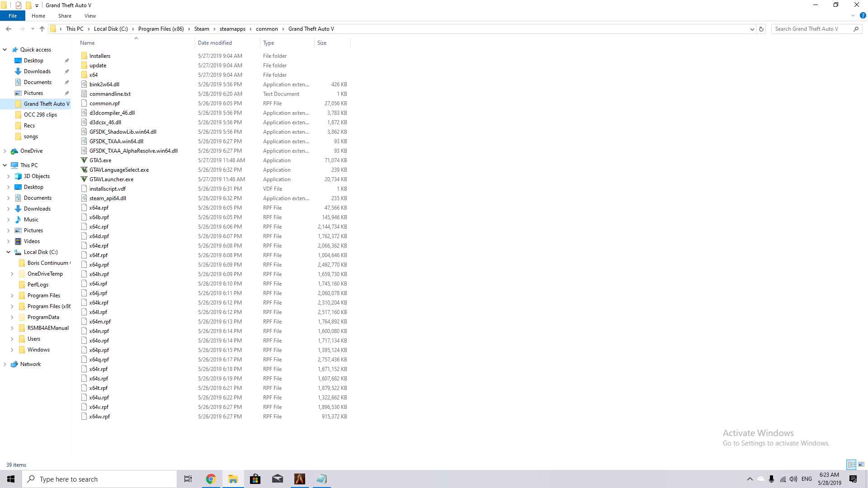Click the Help question mark icon

coord(863,16)
